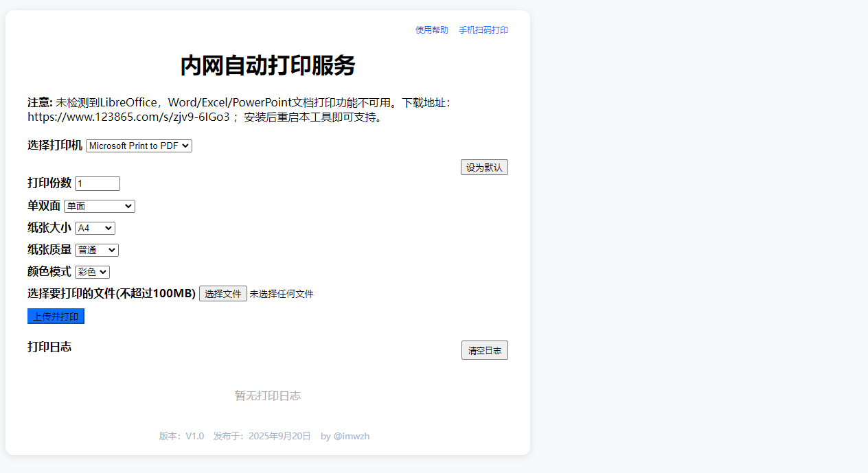Image resolution: width=868 pixels, height=473 pixels.
Task: Click the 设为默认 button
Action: click(x=484, y=167)
